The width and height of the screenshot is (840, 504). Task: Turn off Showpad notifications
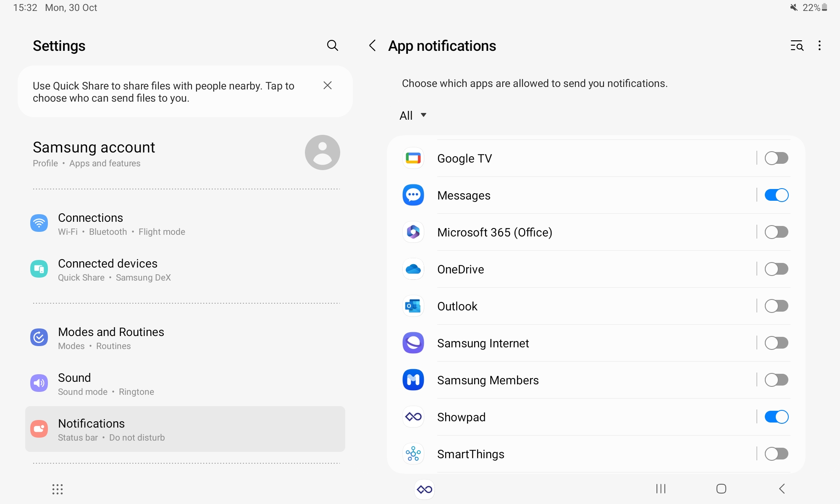click(x=776, y=417)
